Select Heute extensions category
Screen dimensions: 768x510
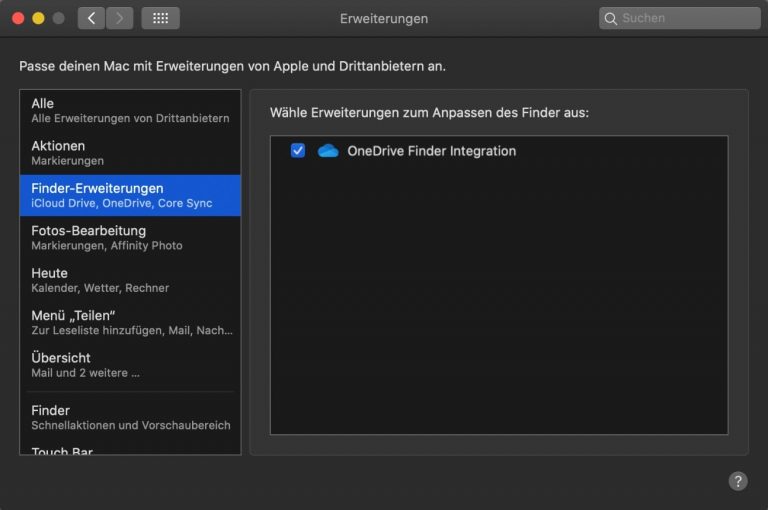(x=130, y=280)
